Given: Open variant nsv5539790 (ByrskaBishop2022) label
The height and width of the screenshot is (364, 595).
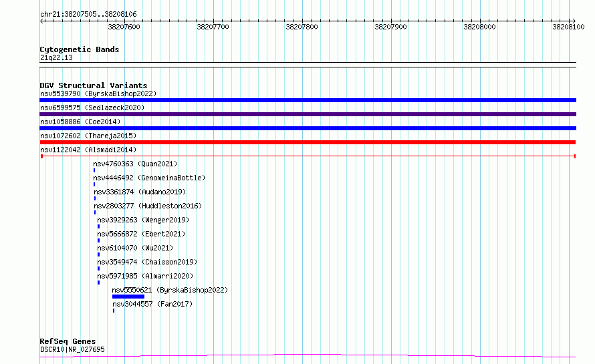Looking at the screenshot, I should [x=98, y=94].
